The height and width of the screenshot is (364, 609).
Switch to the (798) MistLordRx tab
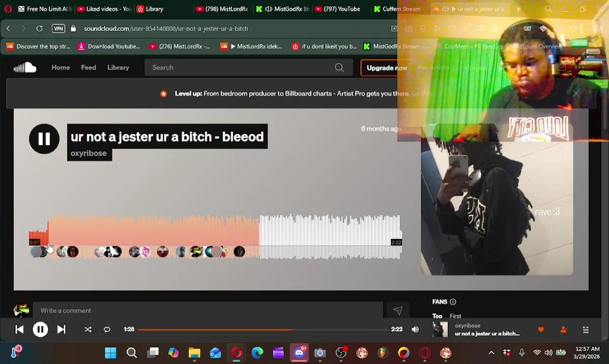click(223, 9)
